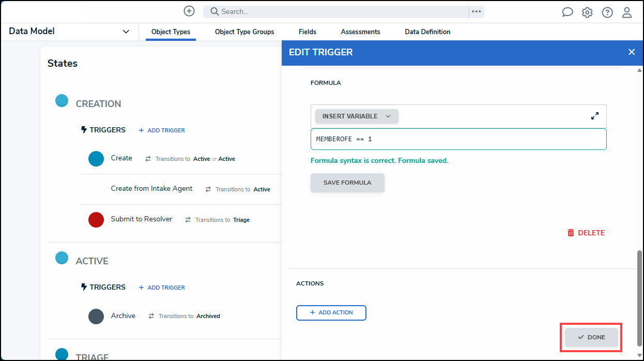Open the Archive trigger

click(x=123, y=316)
